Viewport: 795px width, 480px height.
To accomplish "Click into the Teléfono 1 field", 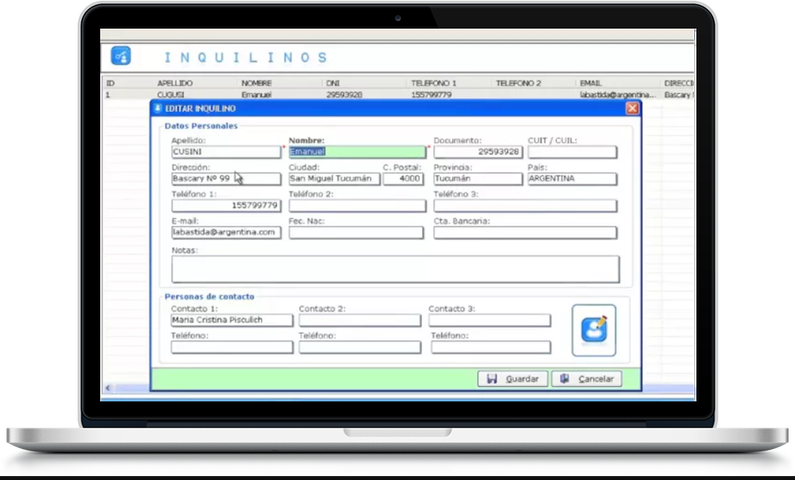I will pos(226,205).
